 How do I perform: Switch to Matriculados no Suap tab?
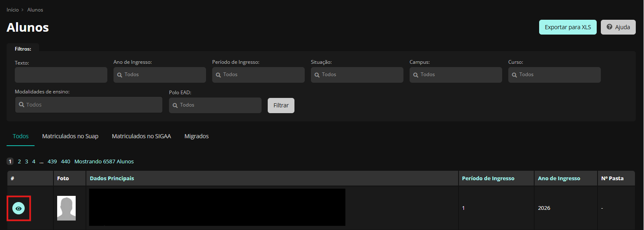point(70,136)
